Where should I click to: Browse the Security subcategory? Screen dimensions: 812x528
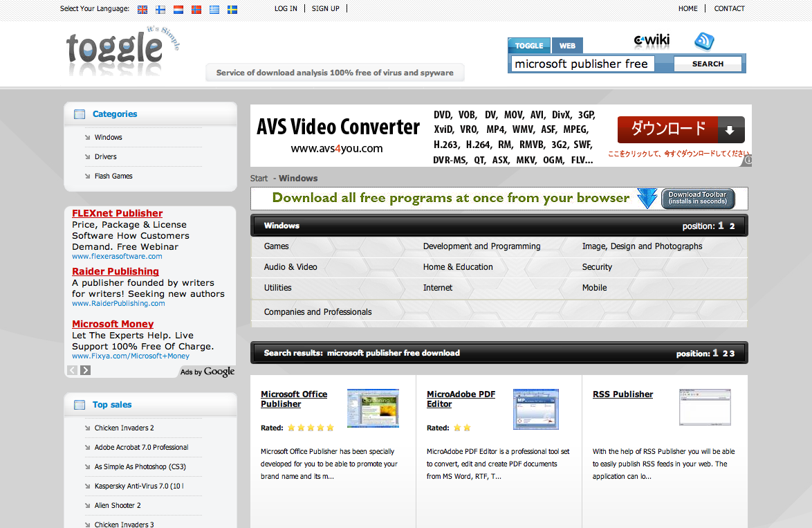coord(597,267)
